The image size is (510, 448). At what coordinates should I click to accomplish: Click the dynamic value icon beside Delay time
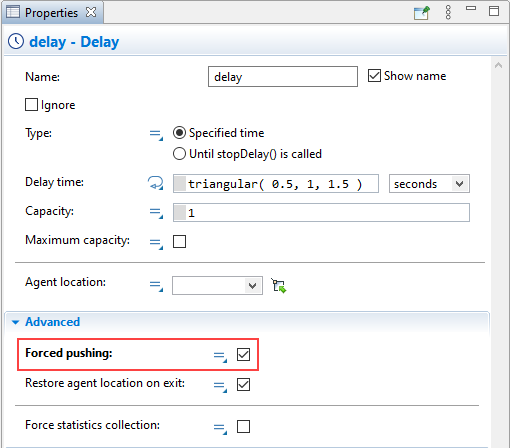point(156,183)
